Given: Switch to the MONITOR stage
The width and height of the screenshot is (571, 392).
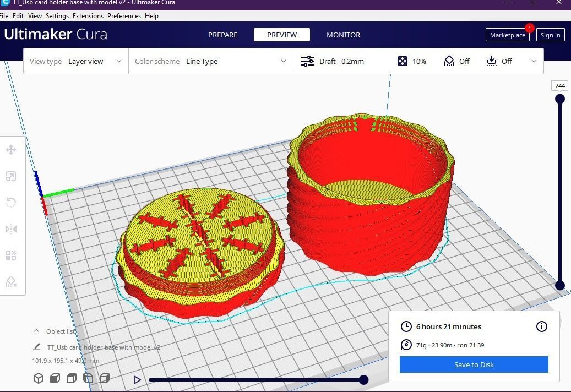Looking at the screenshot, I should (x=344, y=35).
